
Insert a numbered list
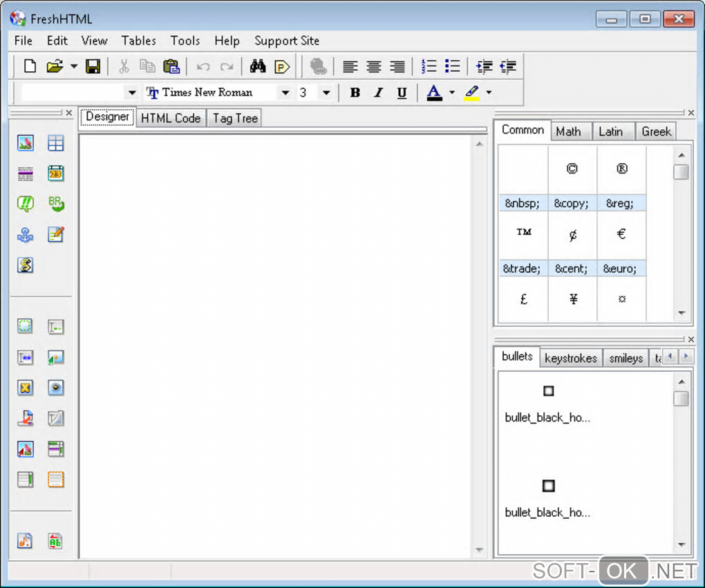(x=429, y=66)
